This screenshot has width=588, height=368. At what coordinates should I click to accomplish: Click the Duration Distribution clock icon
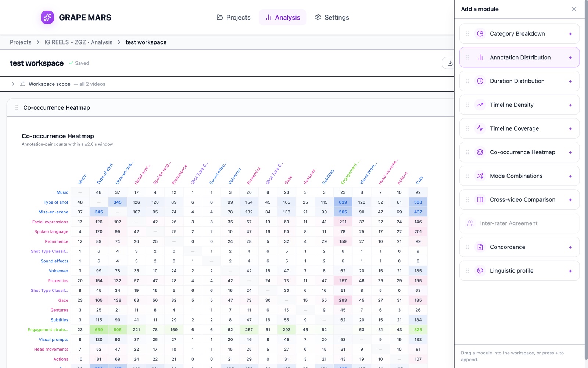(480, 81)
